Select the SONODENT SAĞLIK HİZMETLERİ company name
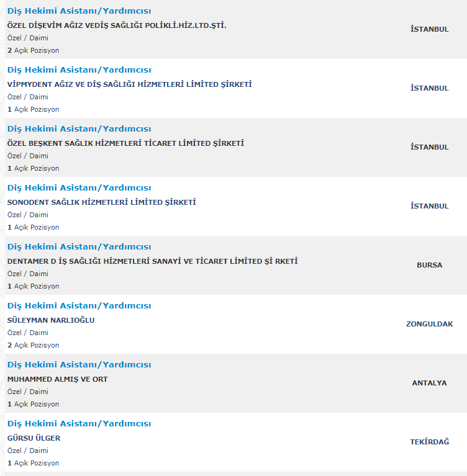The height and width of the screenshot is (476, 467). [x=102, y=202]
